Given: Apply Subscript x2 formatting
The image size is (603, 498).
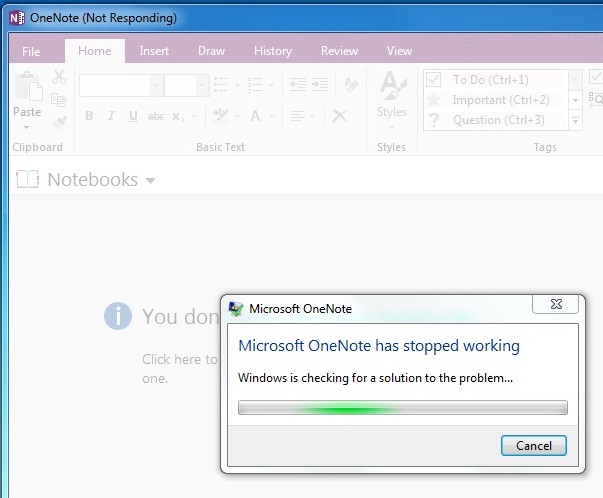Looking at the screenshot, I should click(178, 117).
